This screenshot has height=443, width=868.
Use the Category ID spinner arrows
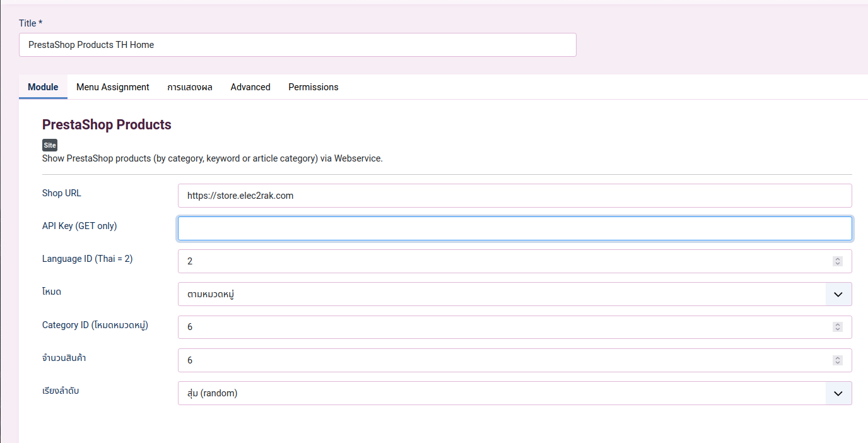click(838, 327)
